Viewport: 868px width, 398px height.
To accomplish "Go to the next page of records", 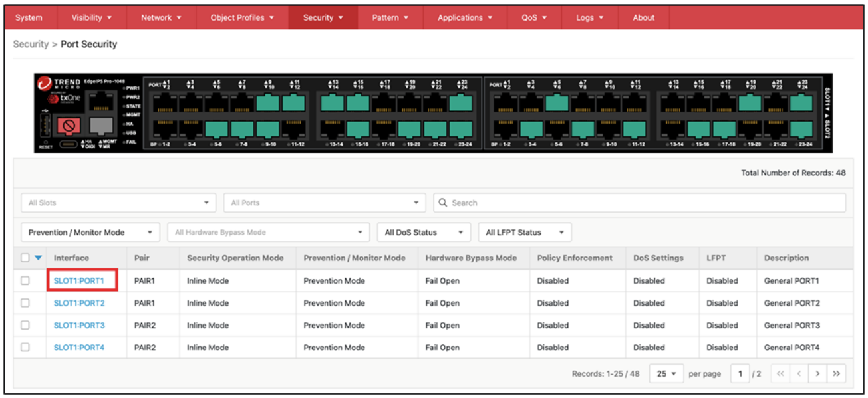I will pyautogui.click(x=817, y=374).
